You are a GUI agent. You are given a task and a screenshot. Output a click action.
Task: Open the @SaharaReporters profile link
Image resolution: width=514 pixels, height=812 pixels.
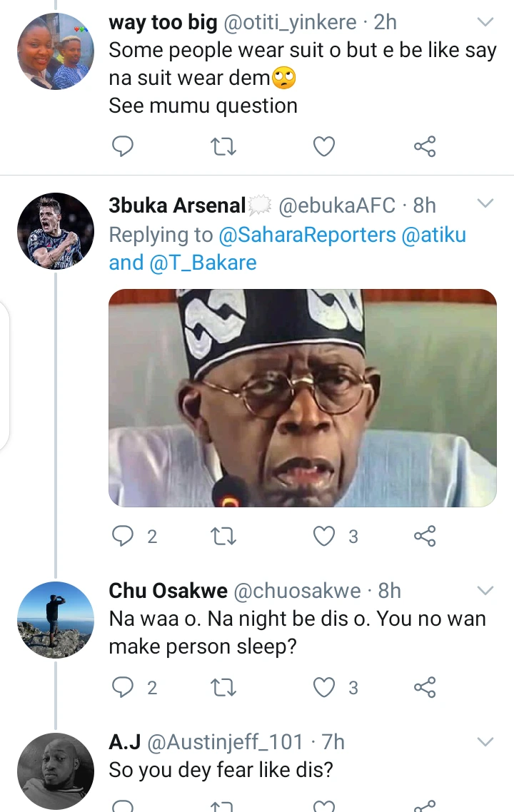point(308,235)
